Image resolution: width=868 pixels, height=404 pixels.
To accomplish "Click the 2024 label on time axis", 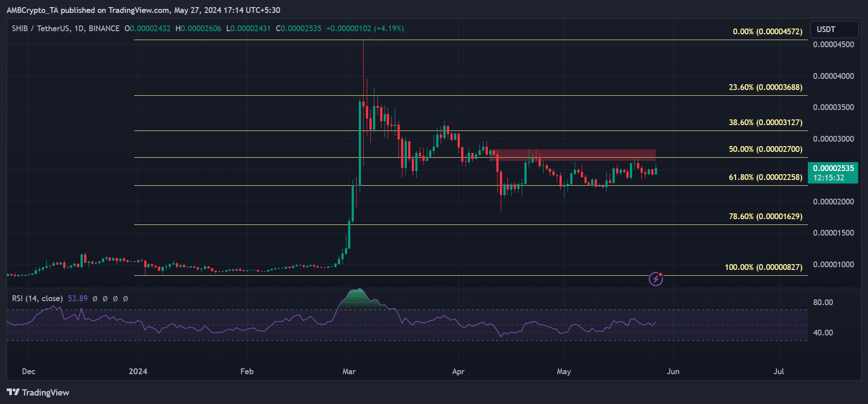I will click(x=138, y=371).
